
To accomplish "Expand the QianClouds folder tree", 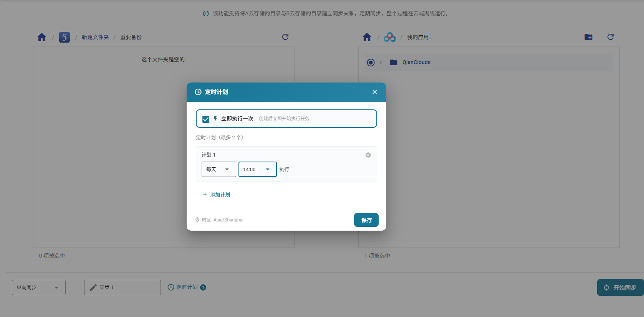I will click(381, 63).
